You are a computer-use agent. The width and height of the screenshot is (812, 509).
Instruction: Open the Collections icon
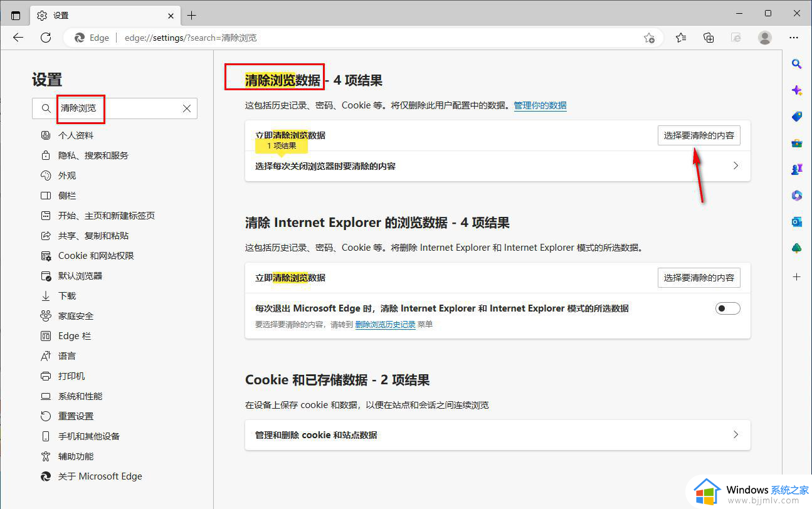pos(709,38)
